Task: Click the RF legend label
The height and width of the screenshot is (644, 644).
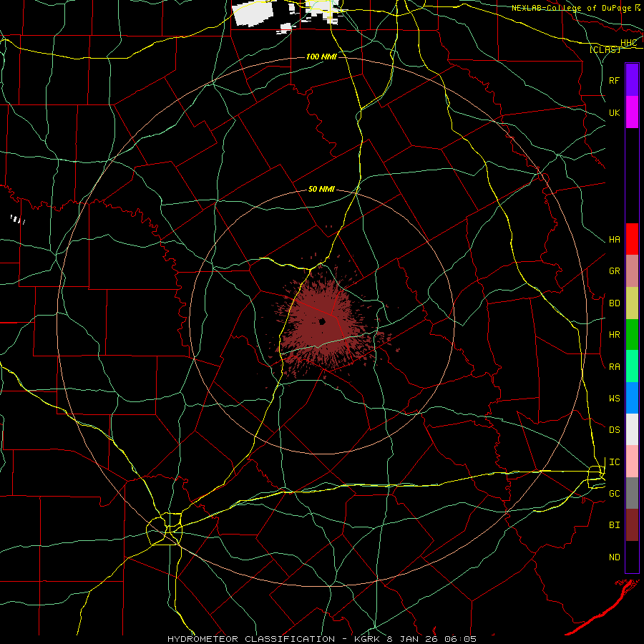Action: (614, 80)
